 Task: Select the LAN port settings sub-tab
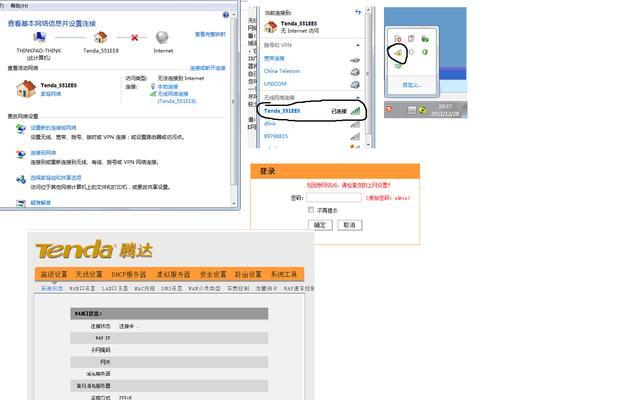114,288
